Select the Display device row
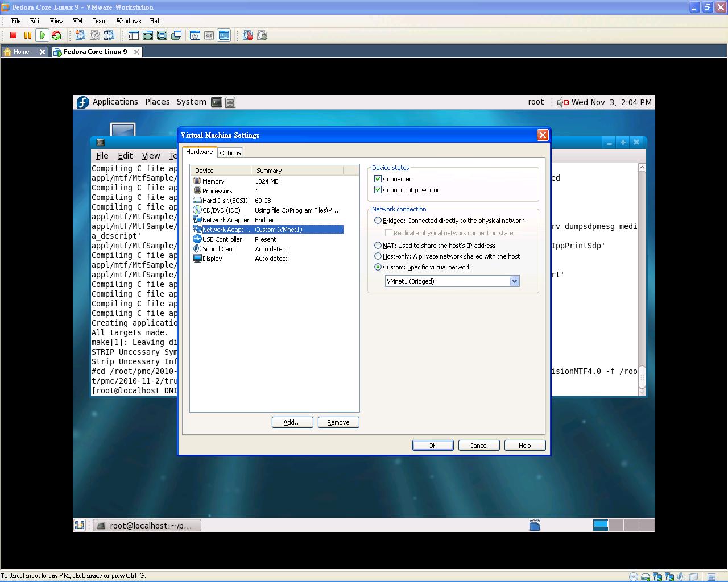The width and height of the screenshot is (728, 582). tap(268, 259)
